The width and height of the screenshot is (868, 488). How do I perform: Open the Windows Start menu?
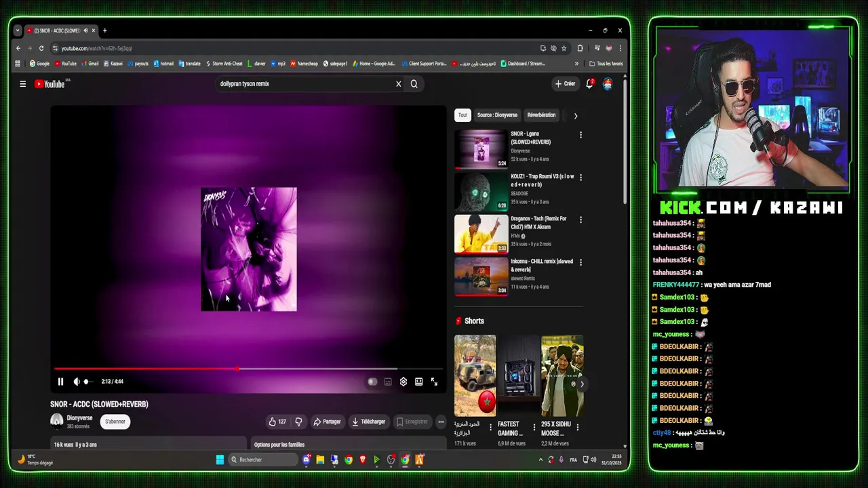click(x=220, y=460)
